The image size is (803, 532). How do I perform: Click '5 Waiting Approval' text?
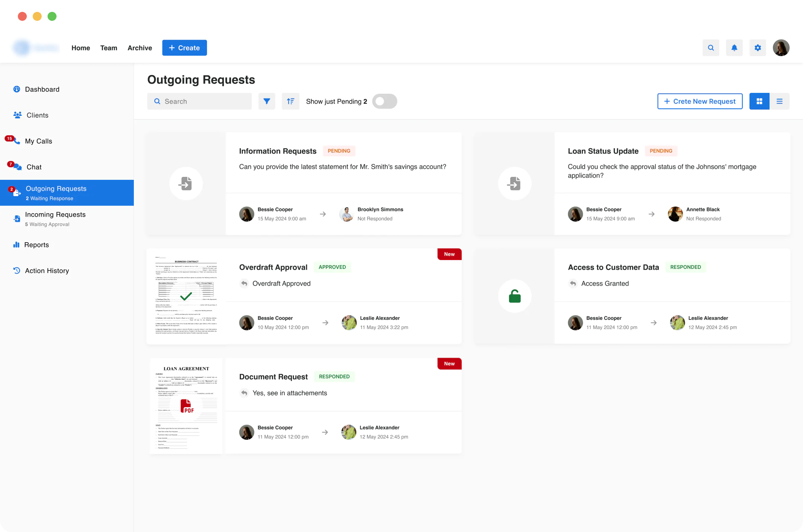(47, 224)
